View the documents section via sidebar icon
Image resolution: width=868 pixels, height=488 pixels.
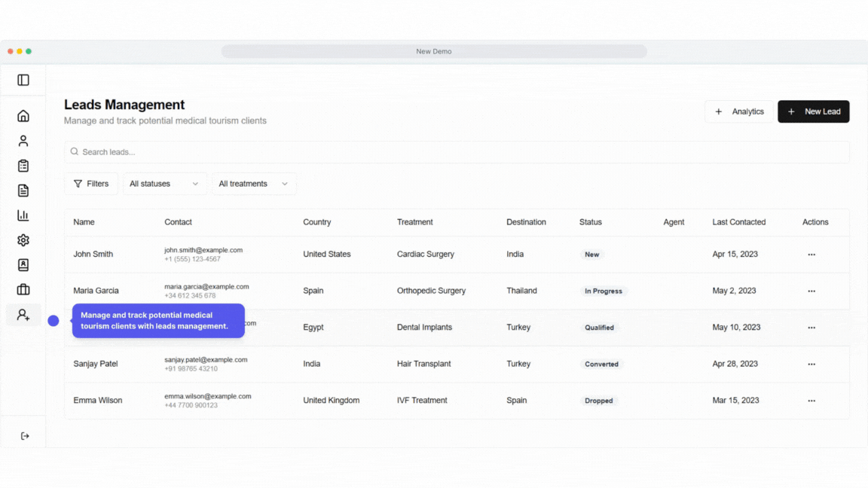(x=23, y=190)
